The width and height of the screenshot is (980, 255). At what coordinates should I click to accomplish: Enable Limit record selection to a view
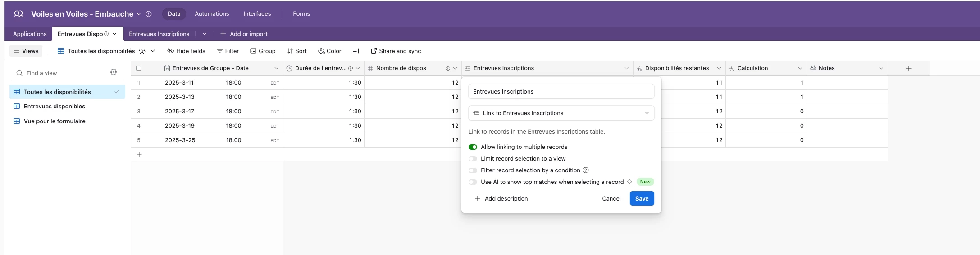473,159
